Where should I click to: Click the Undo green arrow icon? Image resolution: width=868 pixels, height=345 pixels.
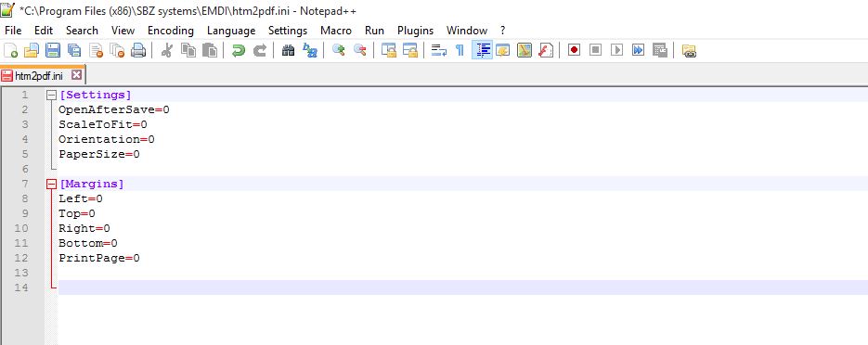(239, 51)
